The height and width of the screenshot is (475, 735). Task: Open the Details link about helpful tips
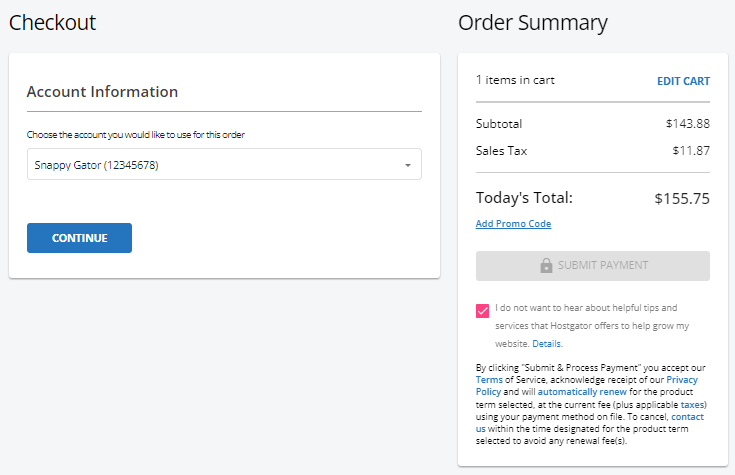pos(546,344)
